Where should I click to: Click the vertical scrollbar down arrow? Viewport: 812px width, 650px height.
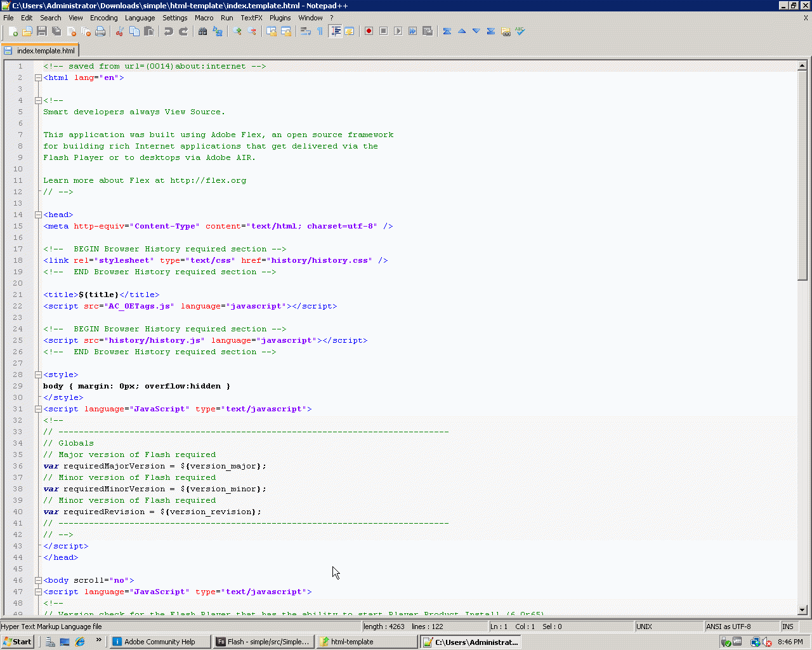coord(802,610)
